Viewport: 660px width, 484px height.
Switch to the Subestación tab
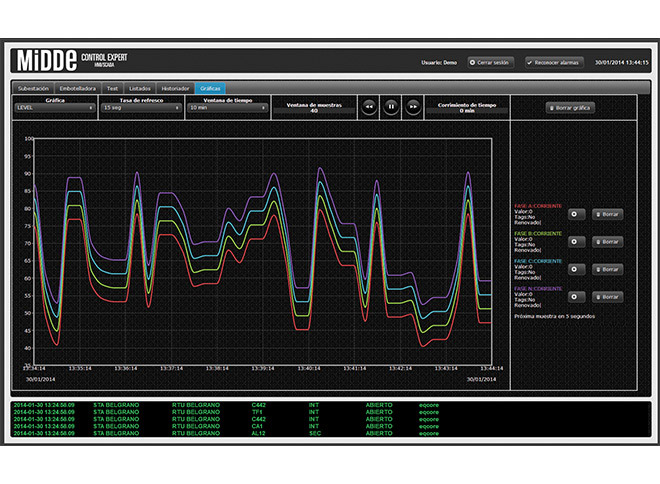33,88
